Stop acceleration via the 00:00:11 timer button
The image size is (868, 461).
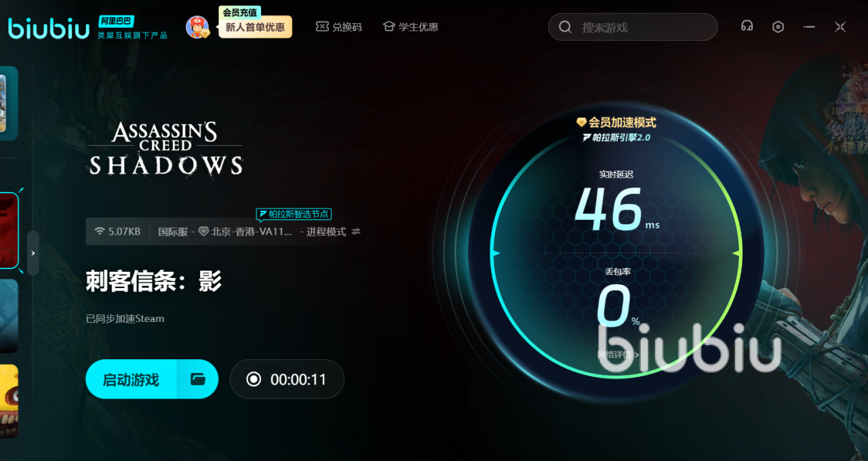coord(287,379)
